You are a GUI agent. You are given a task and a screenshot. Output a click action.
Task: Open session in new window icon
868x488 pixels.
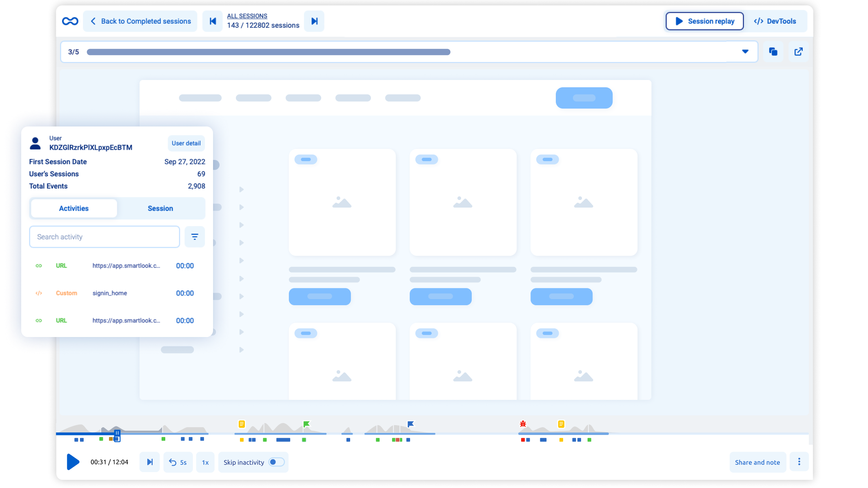[x=798, y=52]
